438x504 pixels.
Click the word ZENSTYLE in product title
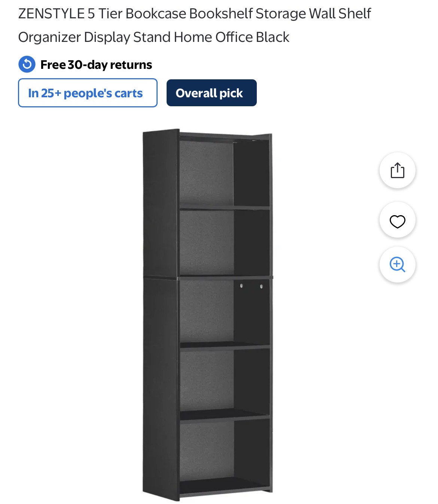pyautogui.click(x=51, y=14)
